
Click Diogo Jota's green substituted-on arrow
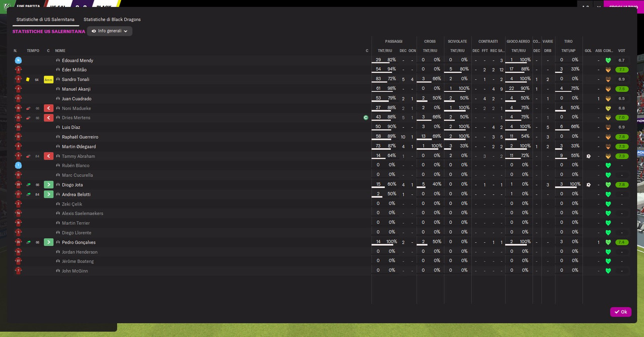click(48, 185)
